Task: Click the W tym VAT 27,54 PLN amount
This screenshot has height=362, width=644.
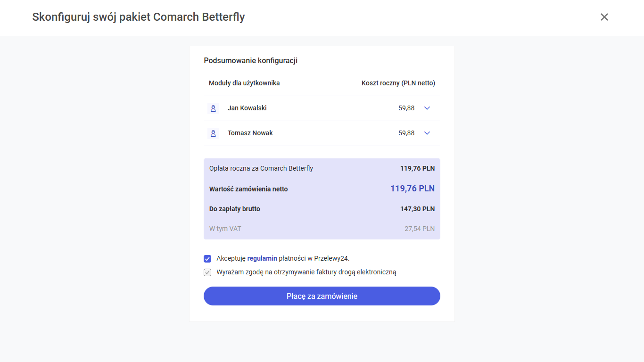Action: 420,229
